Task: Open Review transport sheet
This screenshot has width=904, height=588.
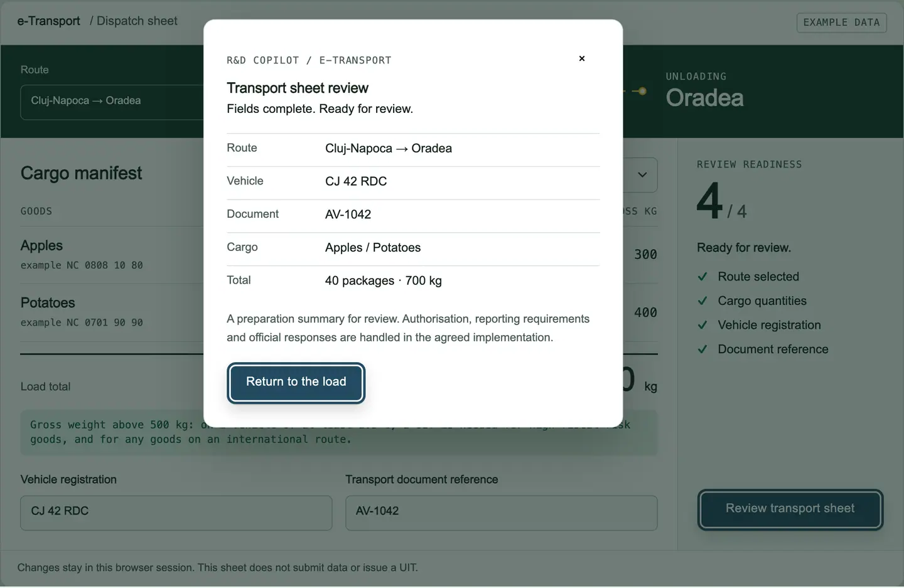Action: pyautogui.click(x=790, y=510)
